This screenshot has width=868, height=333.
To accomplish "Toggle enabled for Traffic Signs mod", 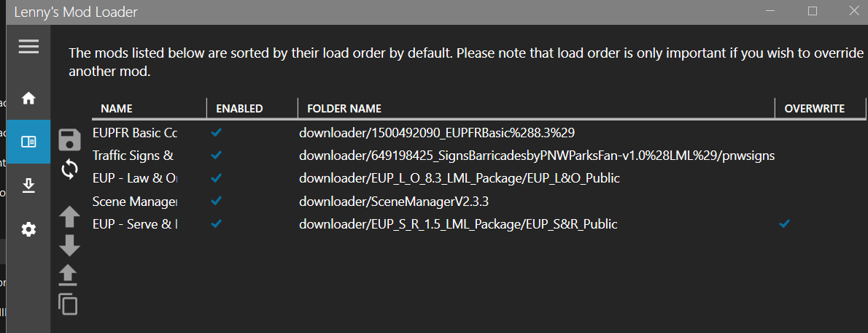I will (216, 156).
